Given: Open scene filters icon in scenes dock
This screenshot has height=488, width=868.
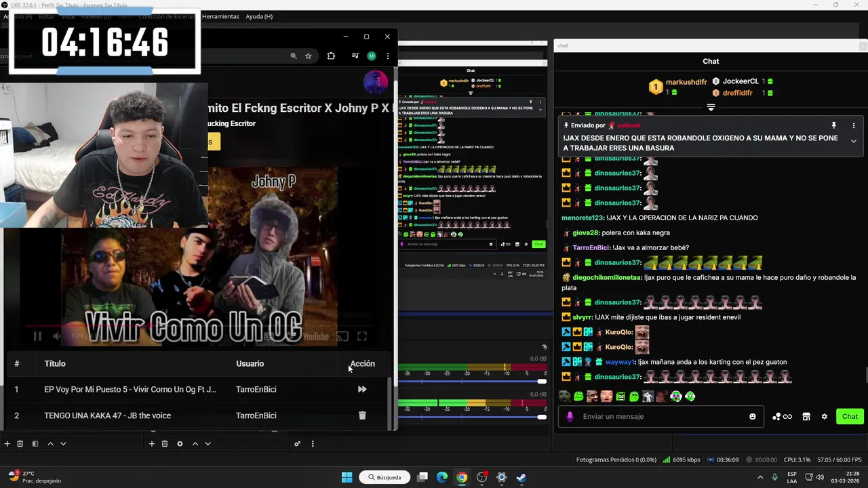Looking at the screenshot, I should (35, 444).
